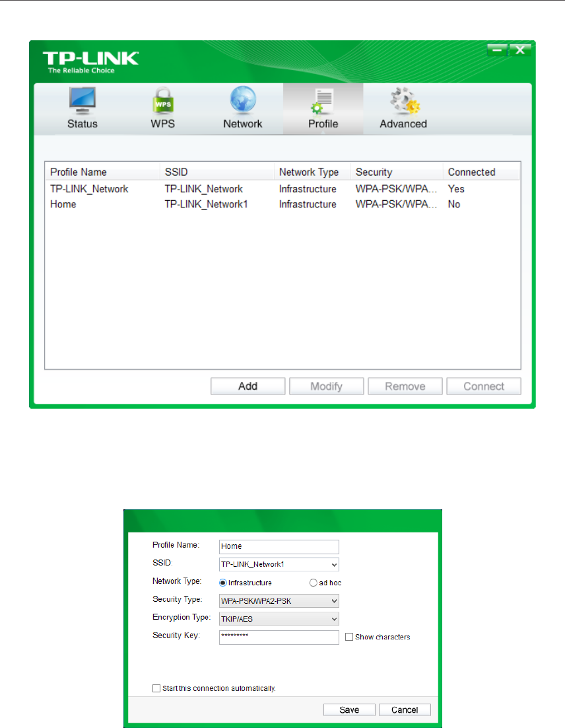Viewport: 565px width, 728px height.
Task: Switch to the Profile tab label
Action: coord(323,124)
